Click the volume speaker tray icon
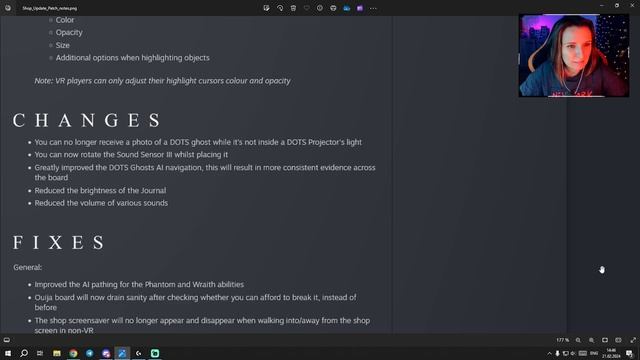This screenshot has height=360, width=640. 573,353
